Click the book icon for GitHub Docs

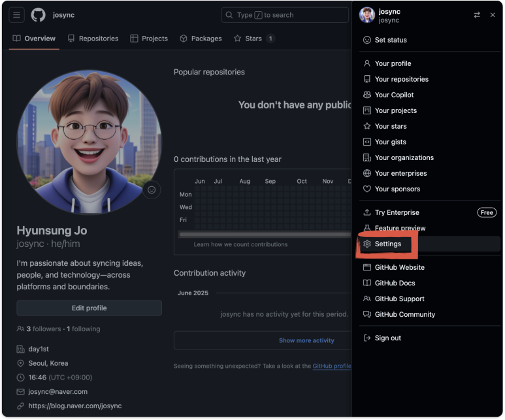coord(367,283)
